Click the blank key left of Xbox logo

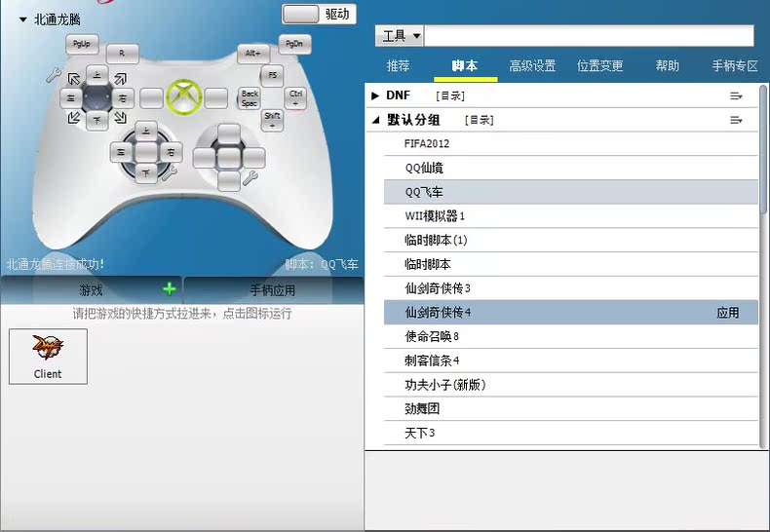click(x=151, y=98)
